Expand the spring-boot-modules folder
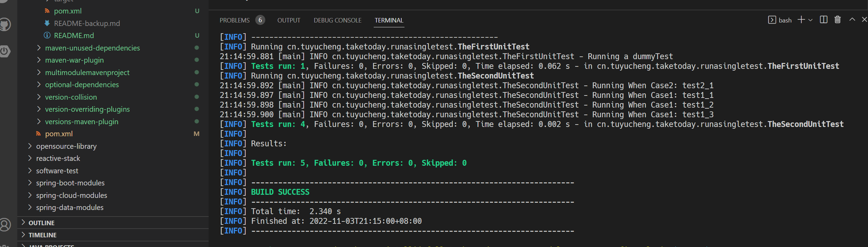This screenshot has width=868, height=247. [70, 183]
